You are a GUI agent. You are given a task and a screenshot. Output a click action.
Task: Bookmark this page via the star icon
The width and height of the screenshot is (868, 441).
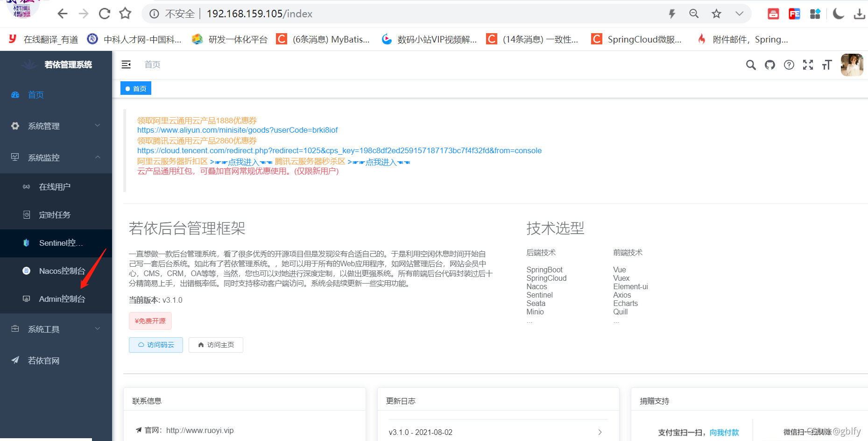point(716,14)
